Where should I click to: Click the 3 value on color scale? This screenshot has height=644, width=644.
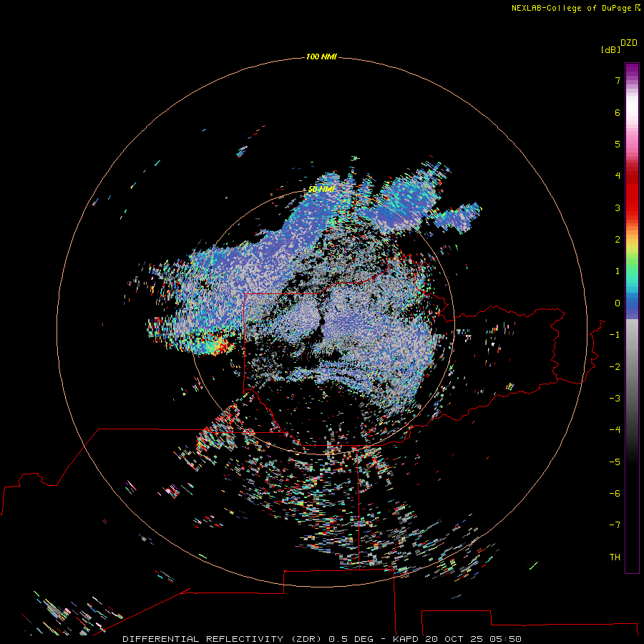618,208
